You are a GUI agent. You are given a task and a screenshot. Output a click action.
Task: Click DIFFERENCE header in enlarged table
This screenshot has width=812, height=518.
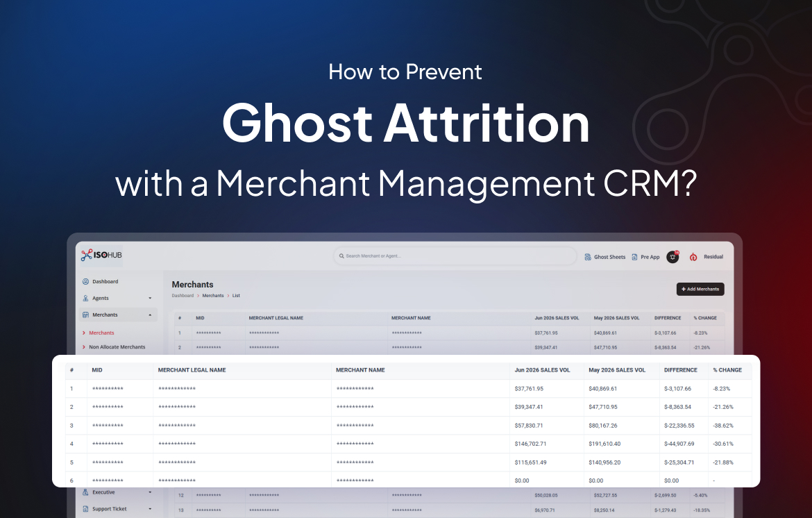[x=680, y=370]
